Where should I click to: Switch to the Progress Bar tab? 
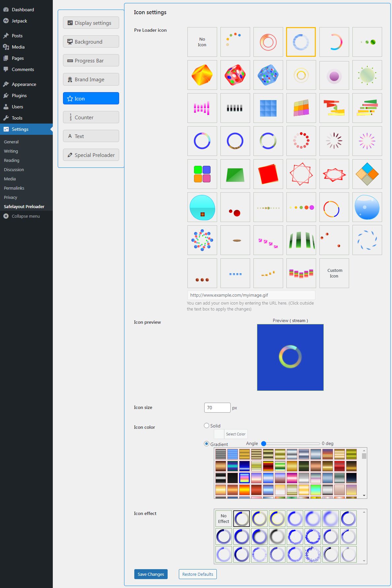(x=91, y=60)
